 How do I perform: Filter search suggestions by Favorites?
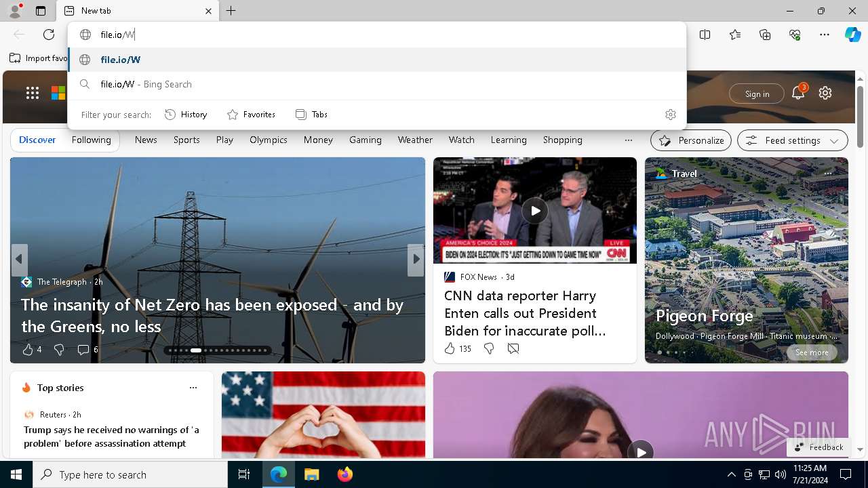point(251,115)
